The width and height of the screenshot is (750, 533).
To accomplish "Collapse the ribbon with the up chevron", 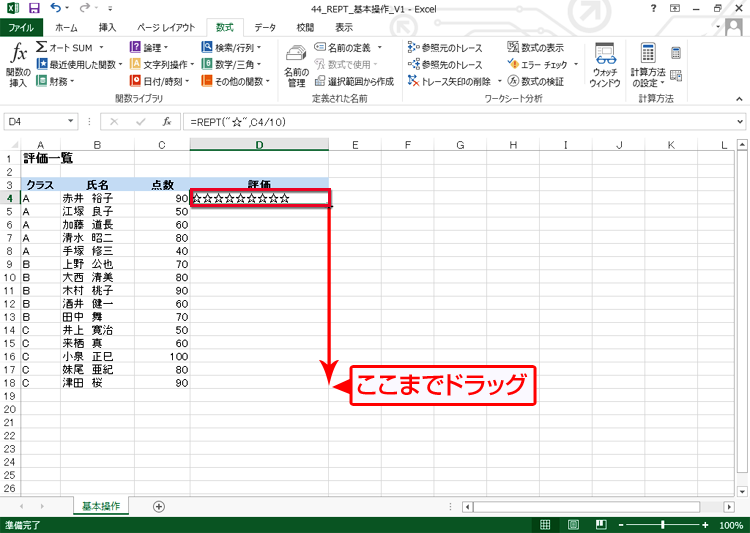I will (x=739, y=99).
